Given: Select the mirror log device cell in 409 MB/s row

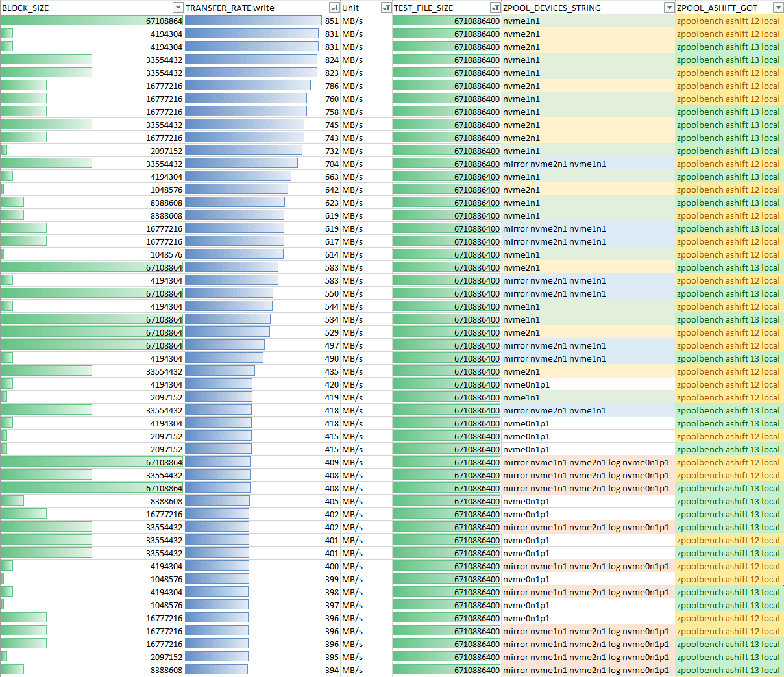Looking at the screenshot, I should (x=588, y=462).
